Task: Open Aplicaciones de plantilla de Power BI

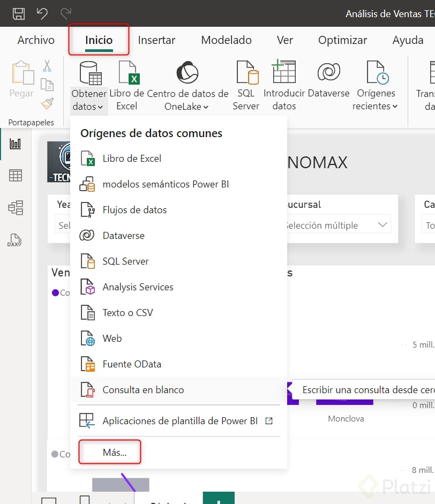Action: pyautogui.click(x=178, y=421)
